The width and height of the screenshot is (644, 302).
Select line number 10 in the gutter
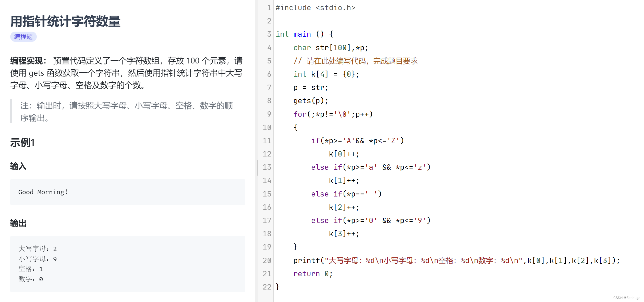coord(267,127)
